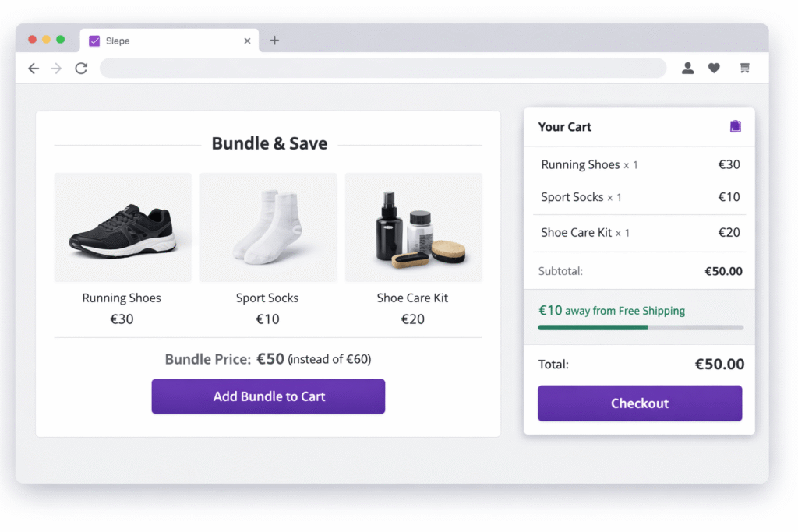The width and height of the screenshot is (798, 532).
Task: Open the Sport Socks product image
Action: (x=268, y=227)
